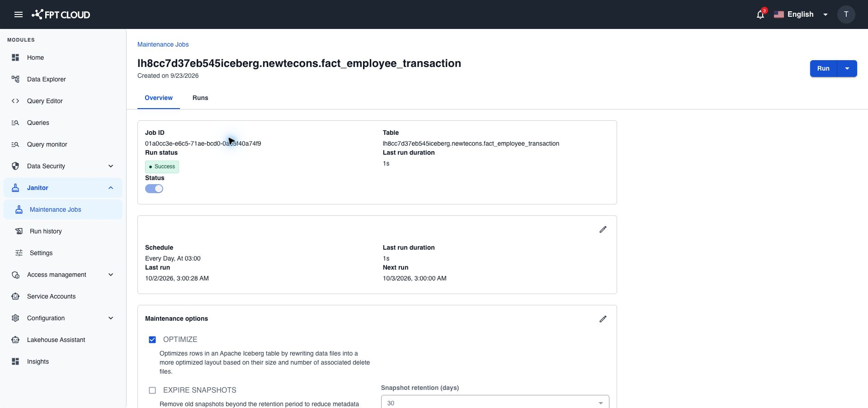This screenshot has width=868, height=408.
Task: Open the notifications bell
Action: click(x=760, y=14)
